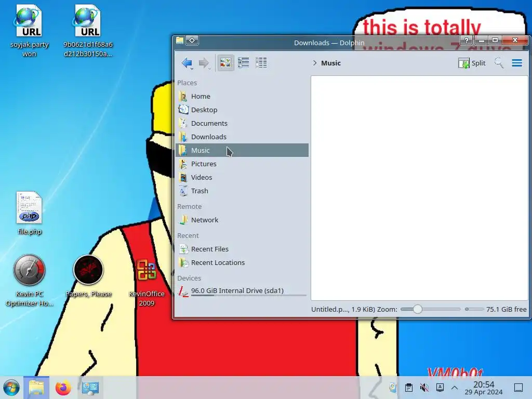Open the forward arrow history dropdown
The height and width of the screenshot is (399, 532).
coord(210,69)
